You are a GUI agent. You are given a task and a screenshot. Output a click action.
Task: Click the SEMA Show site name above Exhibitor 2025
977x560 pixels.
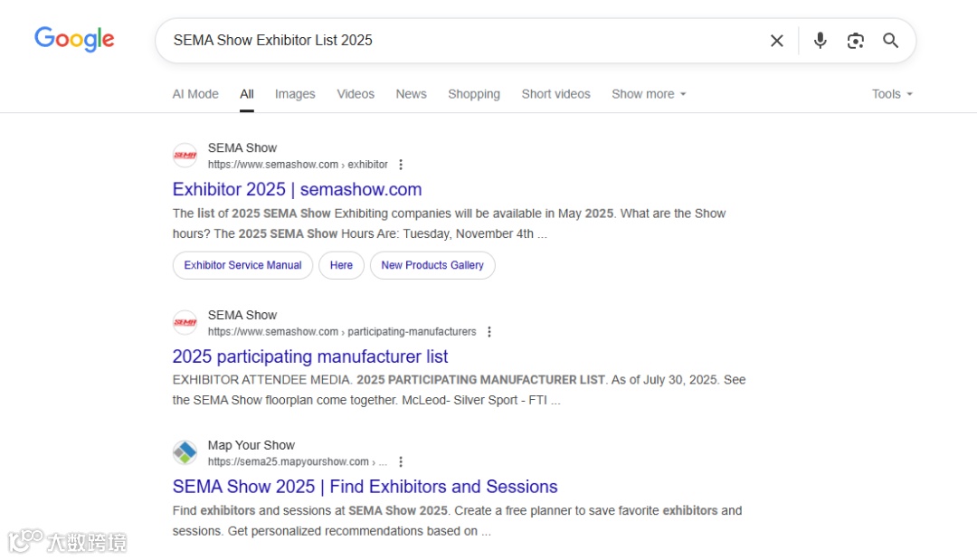[242, 148]
